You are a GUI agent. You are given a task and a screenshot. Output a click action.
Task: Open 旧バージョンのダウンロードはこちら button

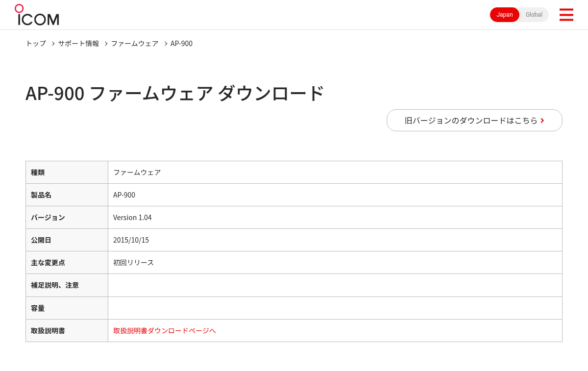tap(474, 120)
